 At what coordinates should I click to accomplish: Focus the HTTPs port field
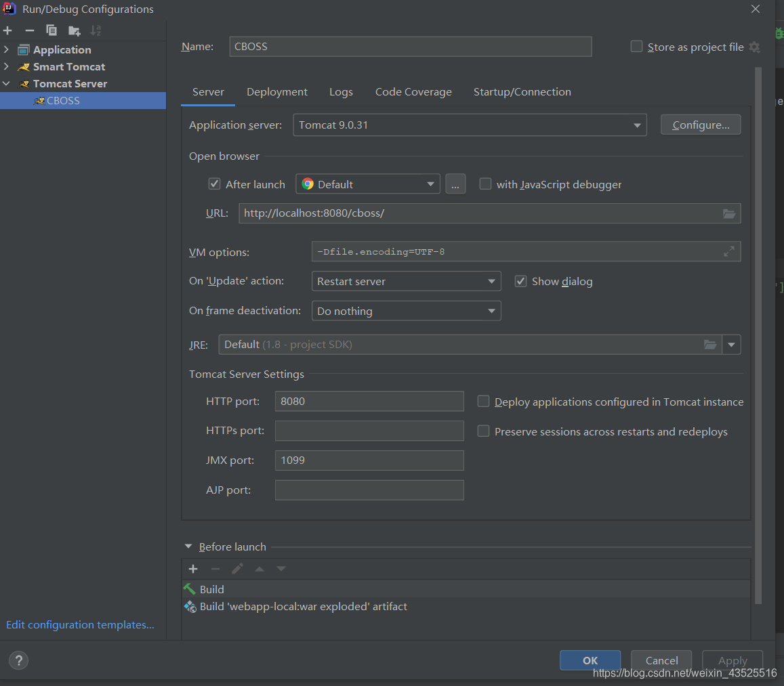[369, 431]
